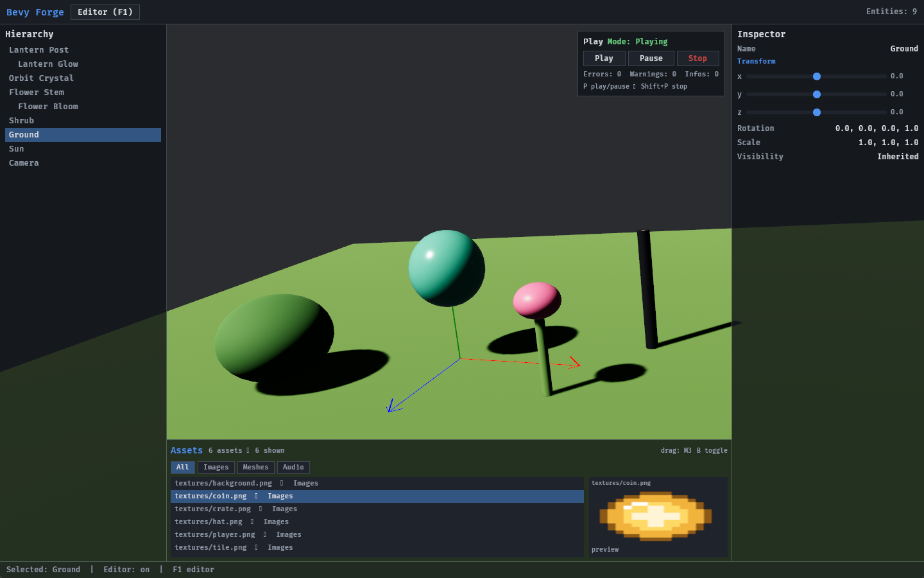Click the Name value Ground in Inspector
Viewport: 924px width, 578px height.
click(x=904, y=49)
